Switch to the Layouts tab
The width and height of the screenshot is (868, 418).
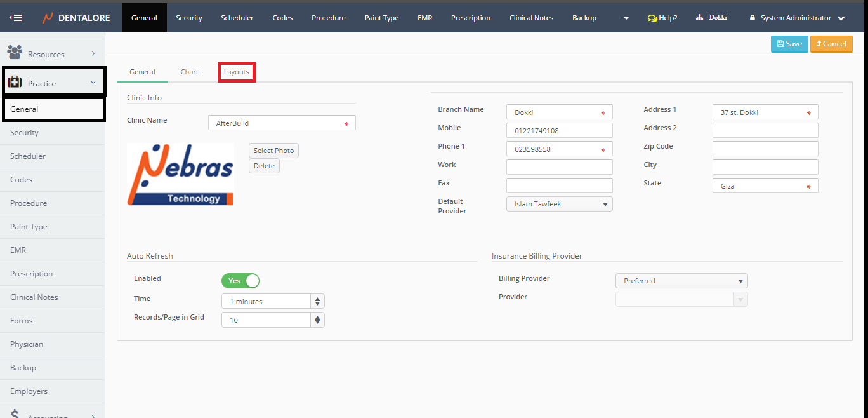(x=236, y=72)
